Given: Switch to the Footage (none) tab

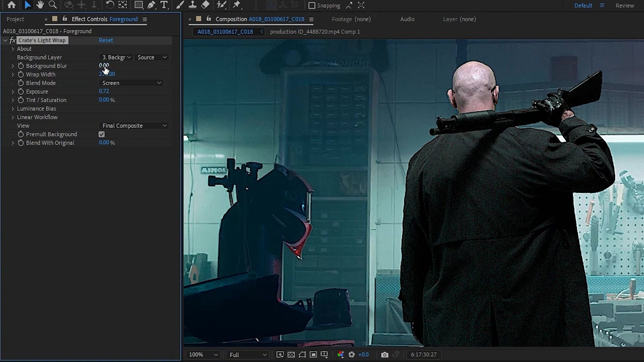Looking at the screenshot, I should coord(351,19).
